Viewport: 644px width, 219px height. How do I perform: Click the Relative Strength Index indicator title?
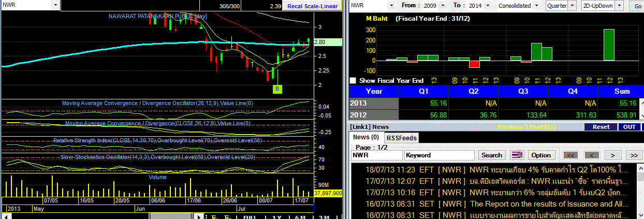click(x=156, y=141)
